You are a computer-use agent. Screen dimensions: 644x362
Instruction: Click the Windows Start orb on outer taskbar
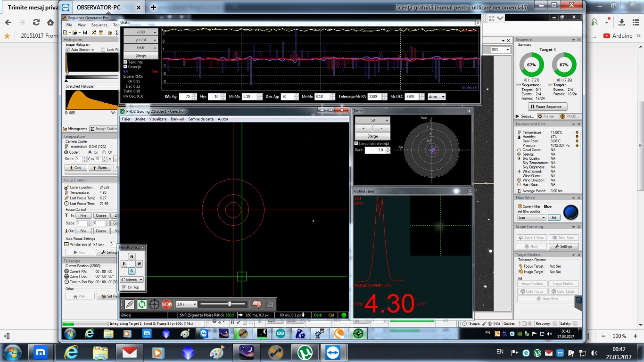pos(11,353)
